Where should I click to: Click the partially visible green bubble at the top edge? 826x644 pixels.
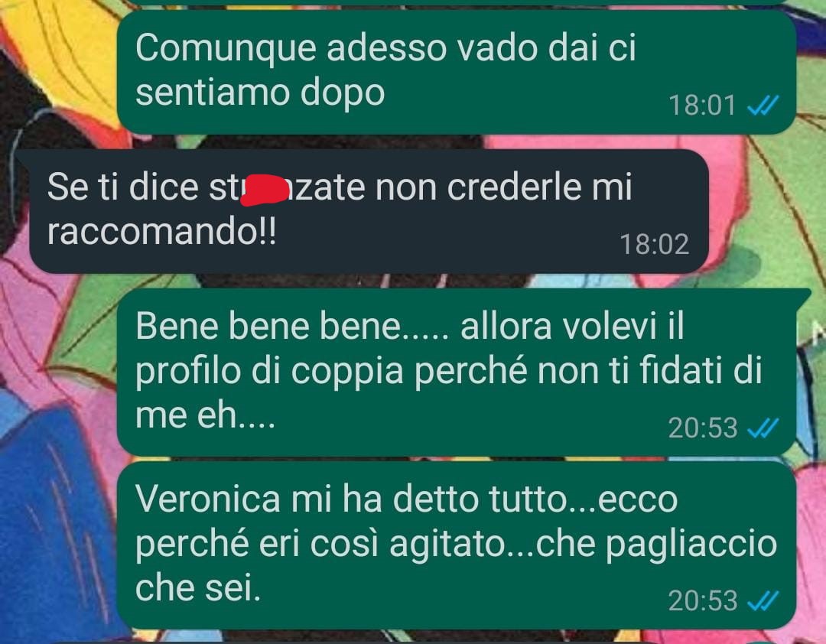click(x=456, y=2)
